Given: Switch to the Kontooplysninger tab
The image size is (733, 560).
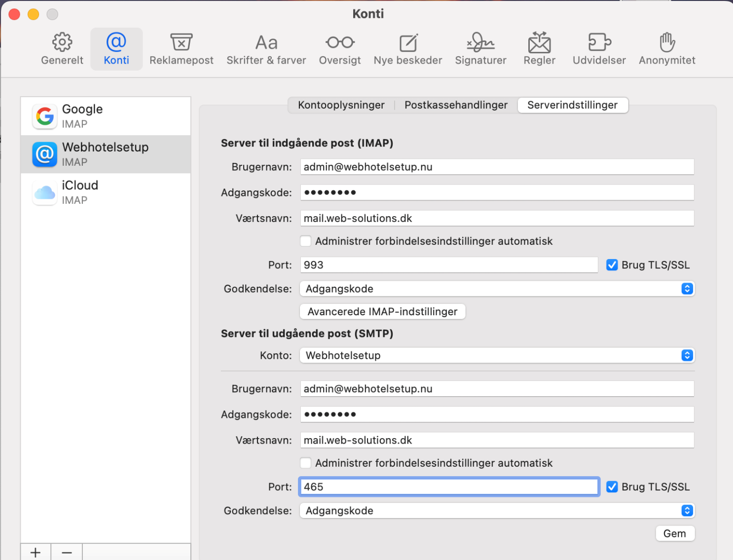Looking at the screenshot, I should (x=341, y=105).
